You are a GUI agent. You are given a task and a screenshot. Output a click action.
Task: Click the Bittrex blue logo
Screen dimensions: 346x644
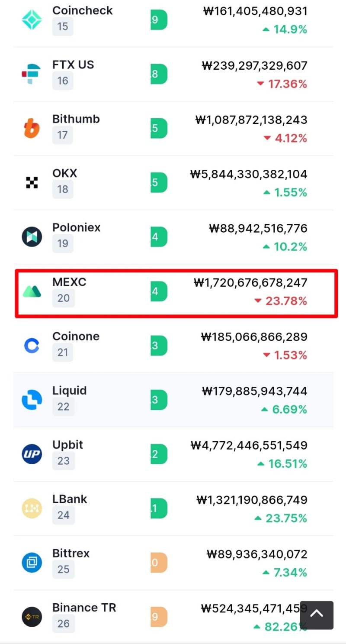32,563
